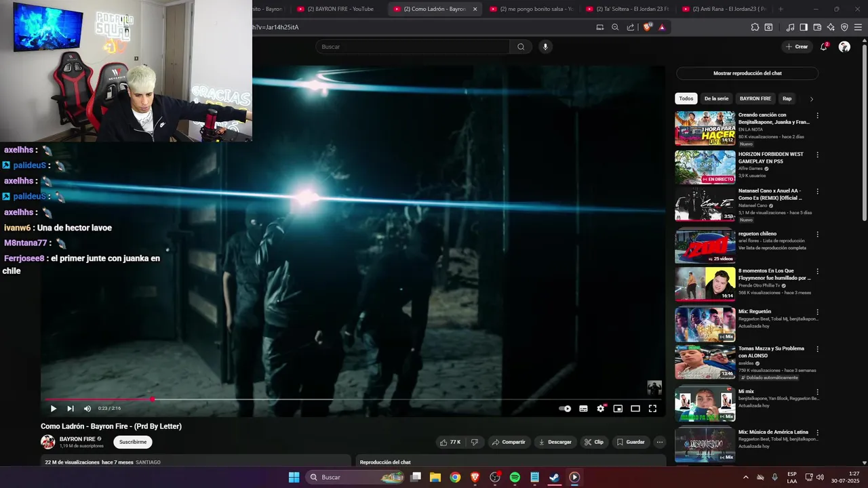Image resolution: width=868 pixels, height=488 pixels.
Task: Enter fullscreen video mode
Action: (652, 409)
